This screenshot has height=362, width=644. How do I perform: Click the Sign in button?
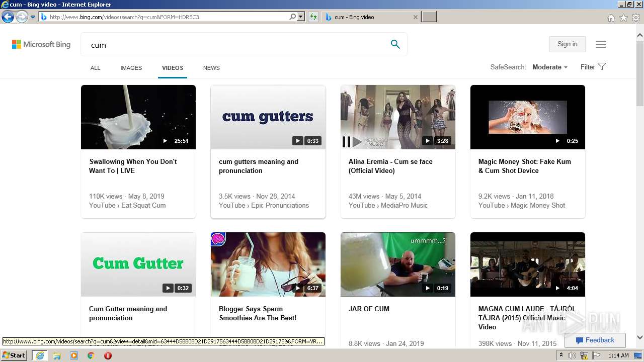point(567,44)
